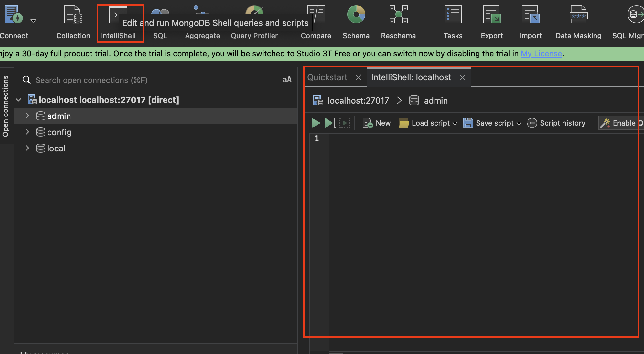Expand the local database node
Image resolution: width=644 pixels, height=354 pixels.
click(x=27, y=148)
